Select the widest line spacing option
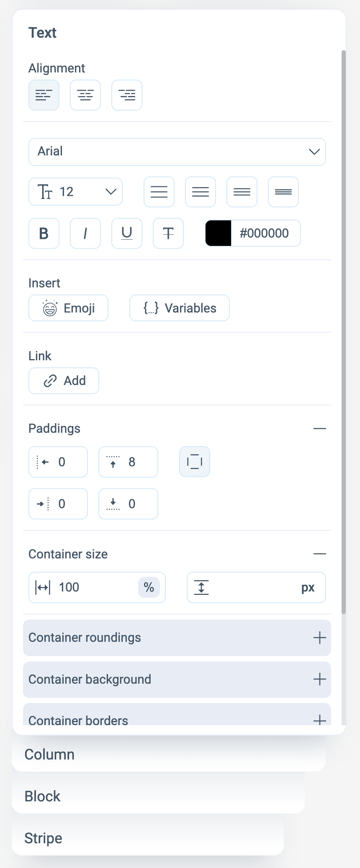 (x=159, y=192)
